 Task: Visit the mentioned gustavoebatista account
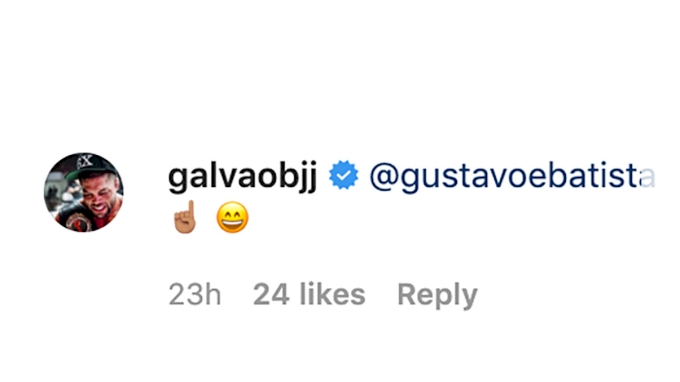tap(512, 177)
